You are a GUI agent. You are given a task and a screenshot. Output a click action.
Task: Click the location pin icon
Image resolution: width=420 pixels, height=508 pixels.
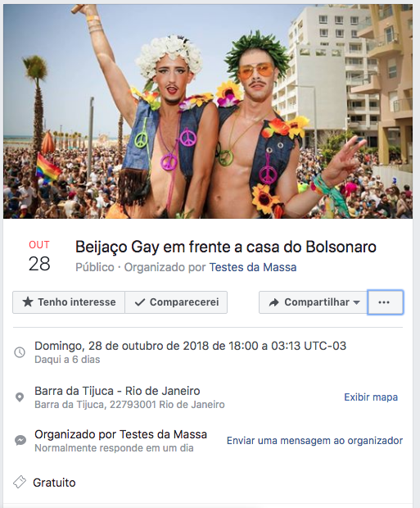tap(20, 397)
